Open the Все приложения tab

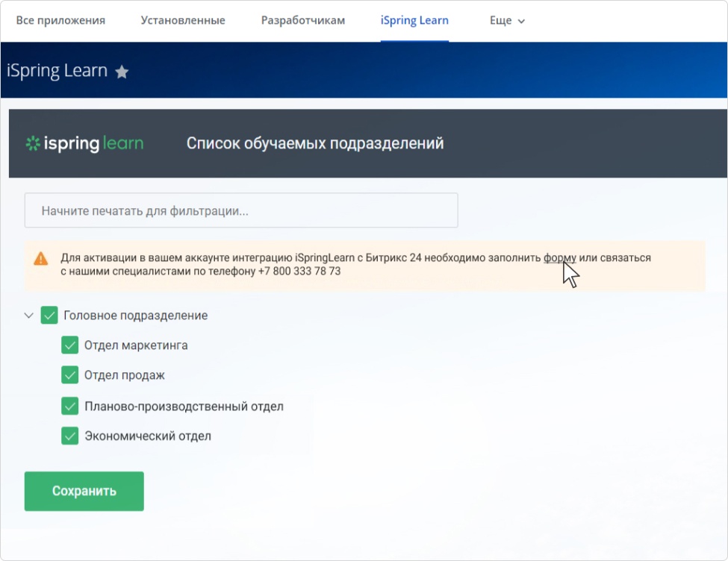coord(60,20)
